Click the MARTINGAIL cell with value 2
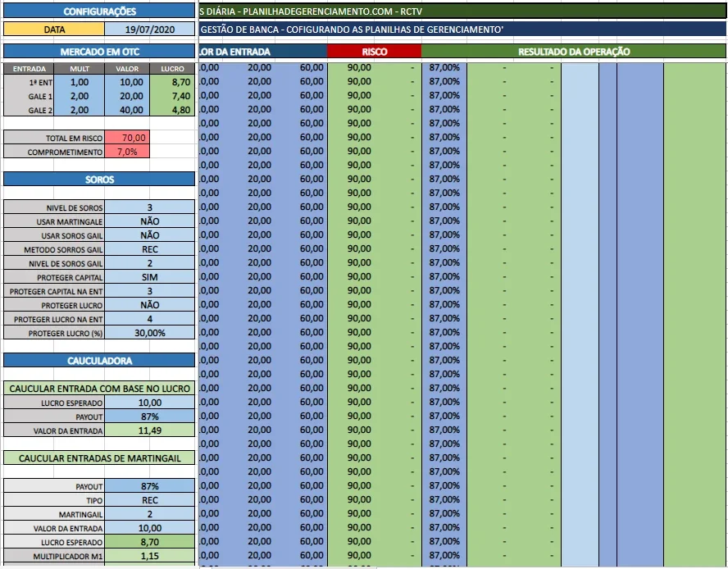The height and width of the screenshot is (569, 728). tap(149, 514)
